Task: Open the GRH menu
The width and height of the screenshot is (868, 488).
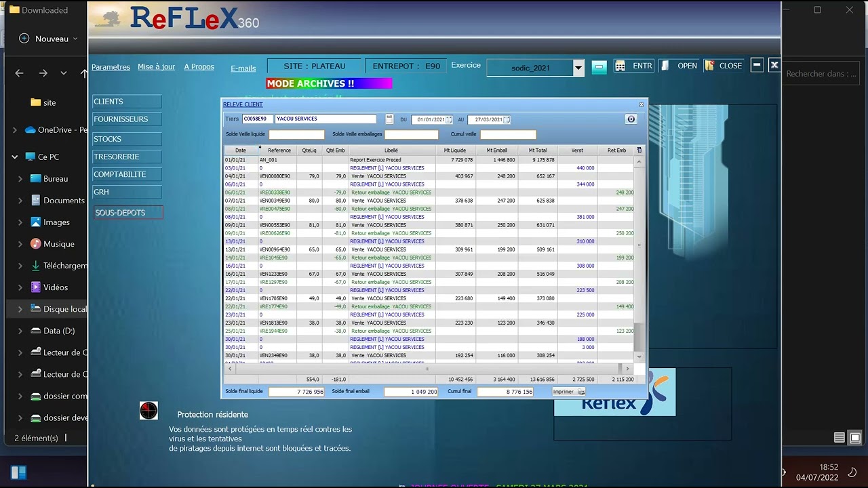Action: point(127,192)
